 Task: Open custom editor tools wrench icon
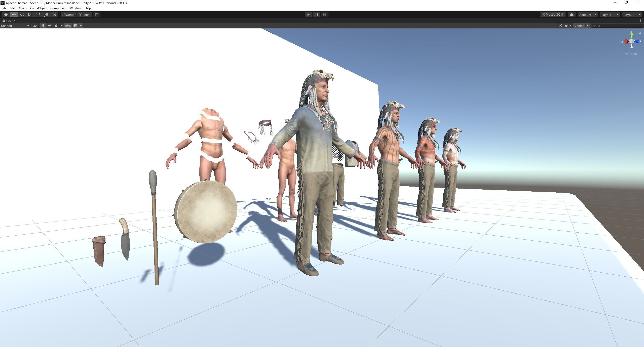(54, 15)
